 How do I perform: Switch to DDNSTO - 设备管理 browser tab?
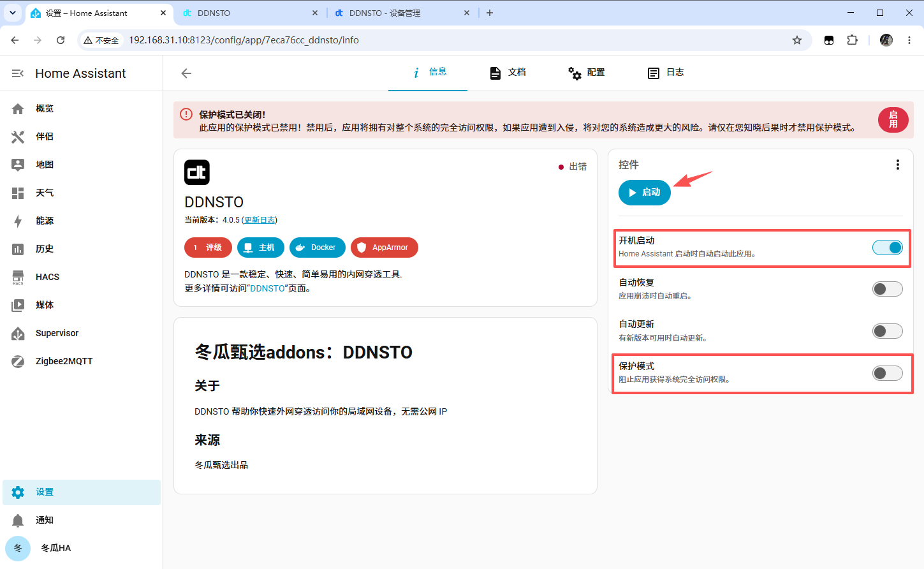402,13
